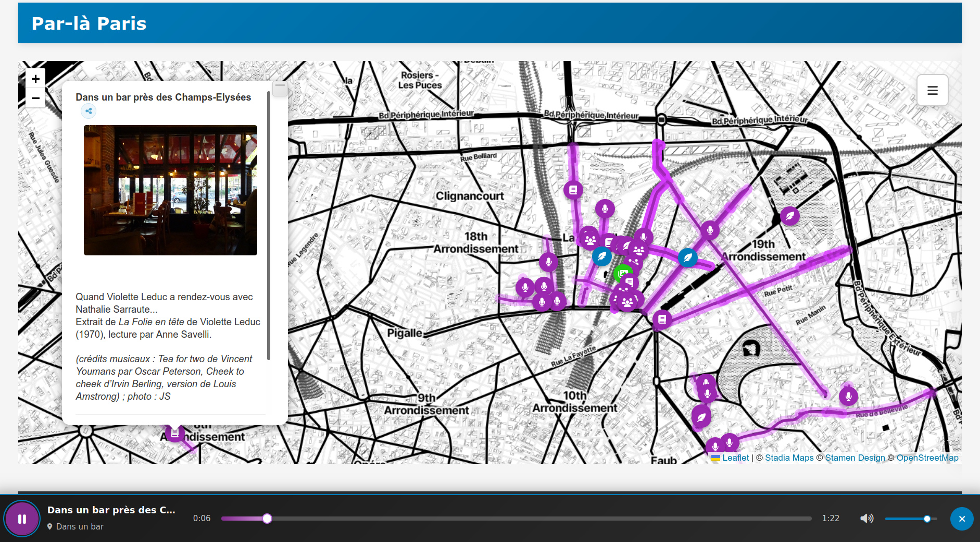The image size is (980, 542).
Task: Adjust the volume slider
Action: (x=911, y=519)
